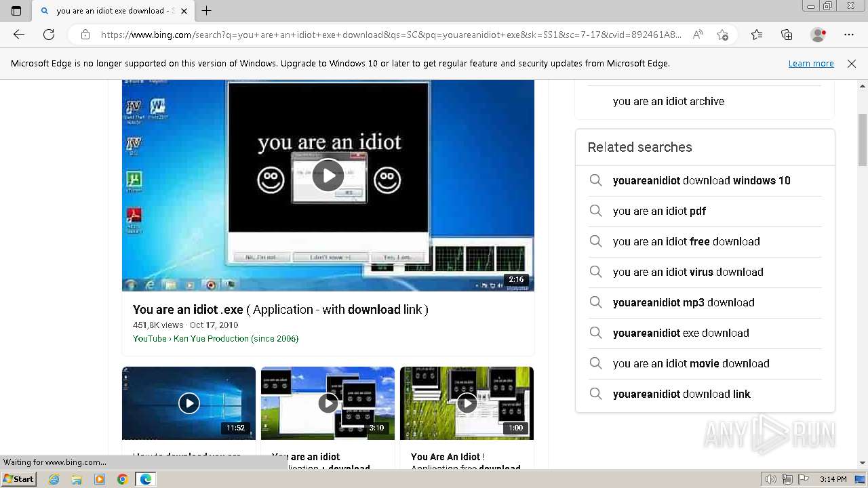Play the 3:10 video thumbnail
This screenshot has width=868, height=488.
point(328,403)
